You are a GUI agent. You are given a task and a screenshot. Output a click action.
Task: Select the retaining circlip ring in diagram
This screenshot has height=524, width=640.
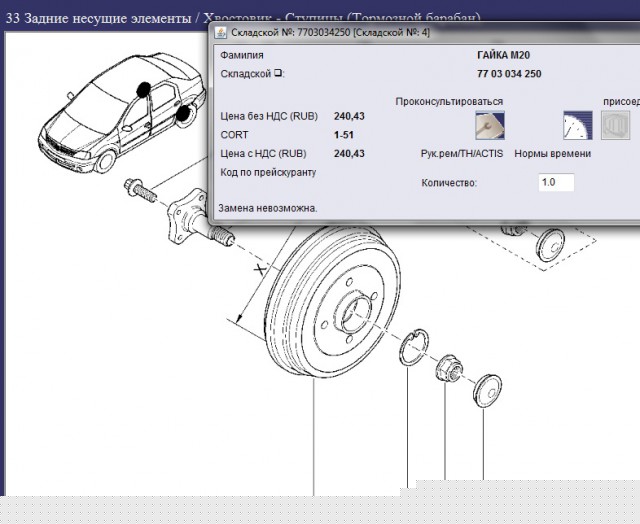click(x=414, y=347)
